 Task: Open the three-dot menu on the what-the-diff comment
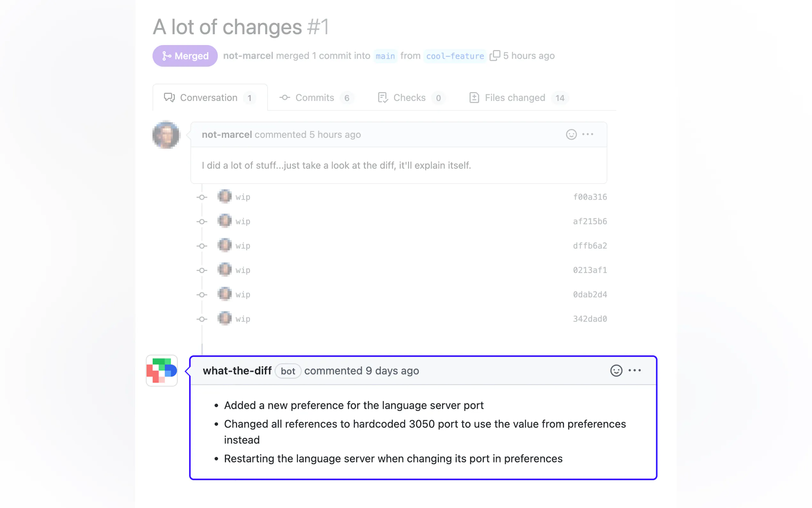pos(635,370)
